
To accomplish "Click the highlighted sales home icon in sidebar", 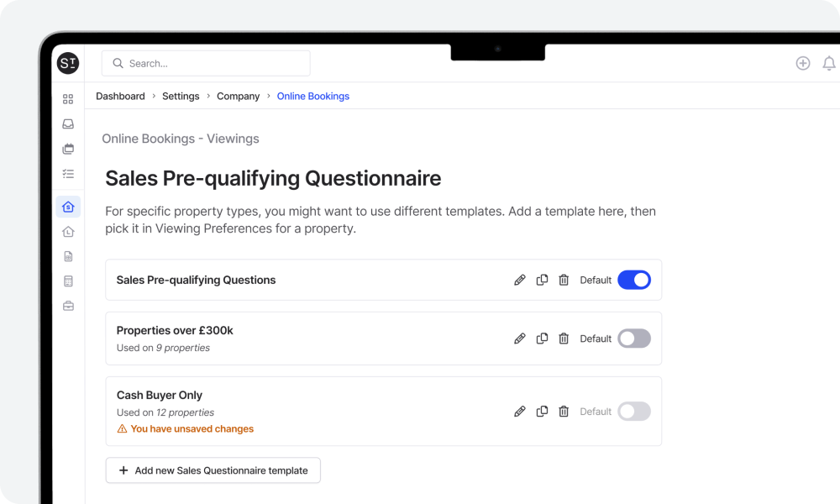I will point(68,206).
